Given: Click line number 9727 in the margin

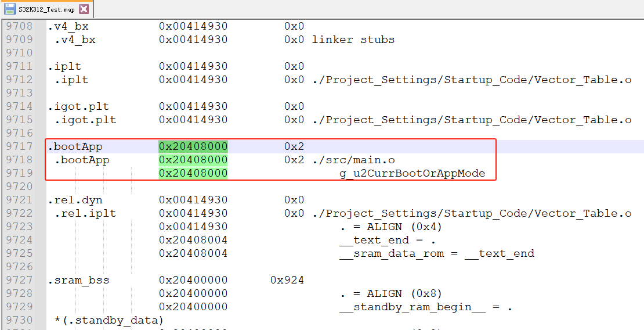Looking at the screenshot, I should pyautogui.click(x=19, y=280).
